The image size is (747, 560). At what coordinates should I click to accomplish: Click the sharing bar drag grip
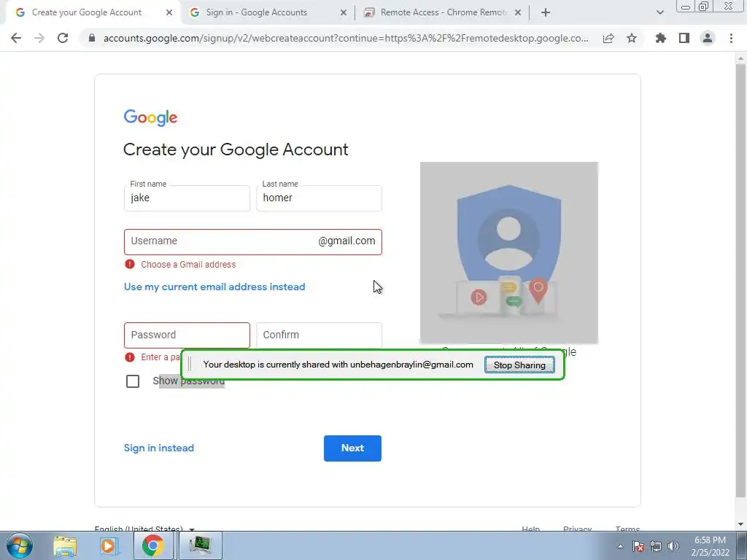coord(190,365)
